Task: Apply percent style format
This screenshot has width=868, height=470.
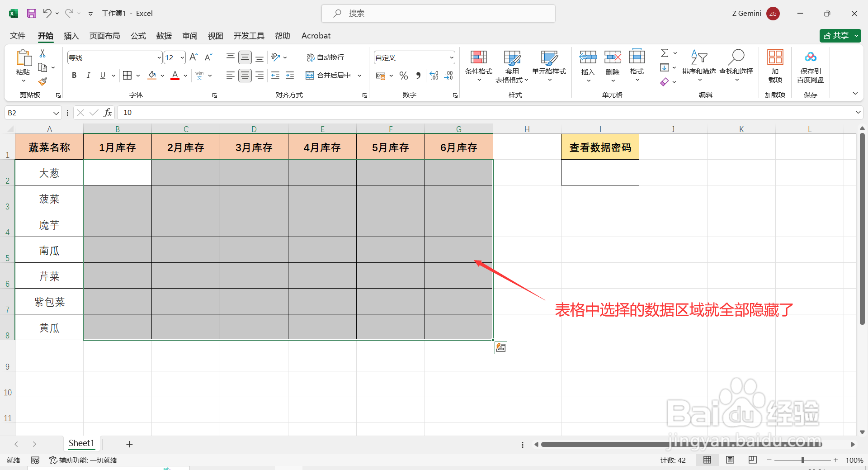Action: (404, 76)
